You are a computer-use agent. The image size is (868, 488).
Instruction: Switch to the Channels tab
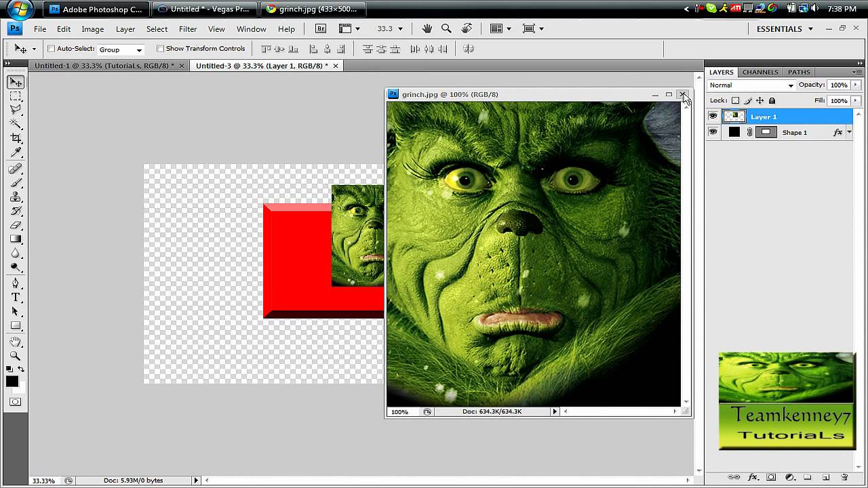(760, 72)
